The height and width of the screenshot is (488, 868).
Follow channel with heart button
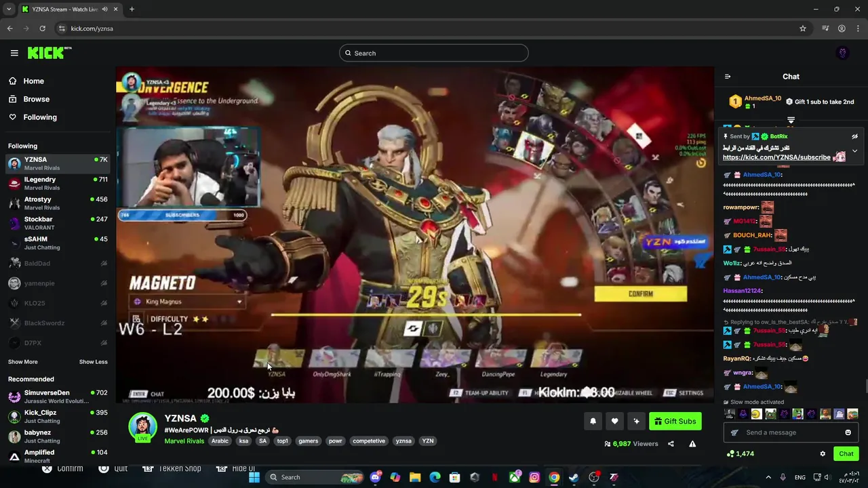[614, 421]
